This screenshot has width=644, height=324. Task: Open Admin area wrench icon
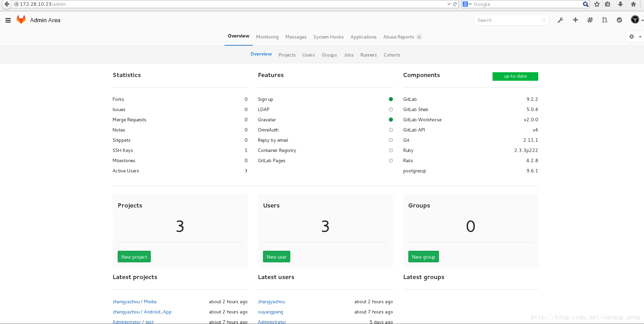[x=560, y=20]
